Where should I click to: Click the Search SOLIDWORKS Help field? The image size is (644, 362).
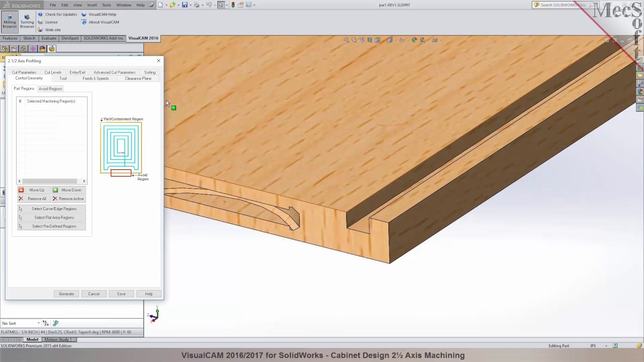click(x=562, y=5)
